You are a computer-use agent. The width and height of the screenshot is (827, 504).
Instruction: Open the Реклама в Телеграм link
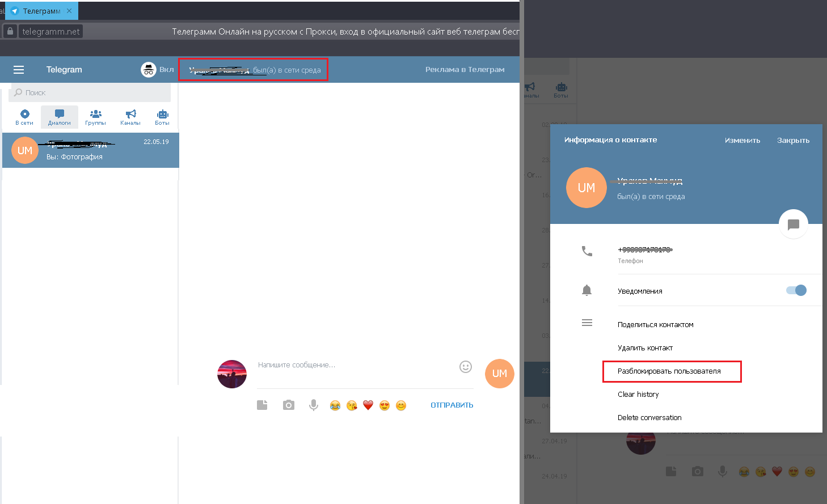465,70
